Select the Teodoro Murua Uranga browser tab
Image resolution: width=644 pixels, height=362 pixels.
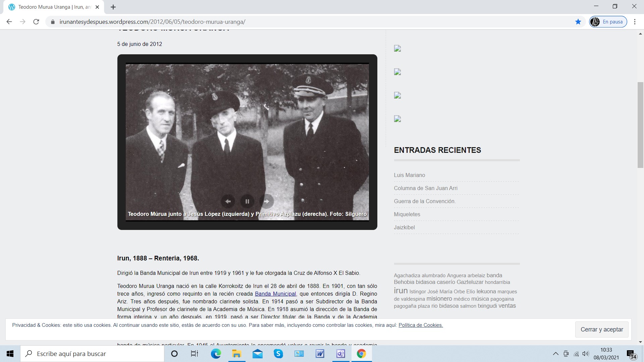point(54,7)
